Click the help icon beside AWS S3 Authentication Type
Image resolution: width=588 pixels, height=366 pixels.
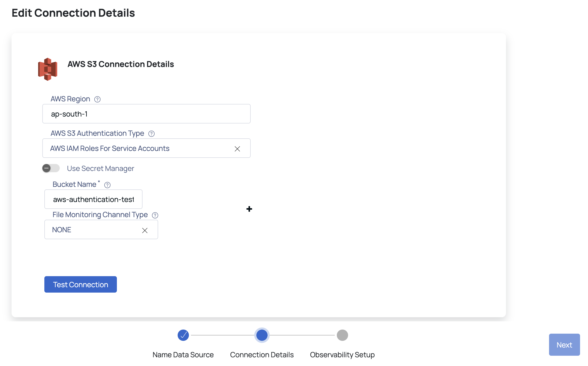tap(151, 133)
